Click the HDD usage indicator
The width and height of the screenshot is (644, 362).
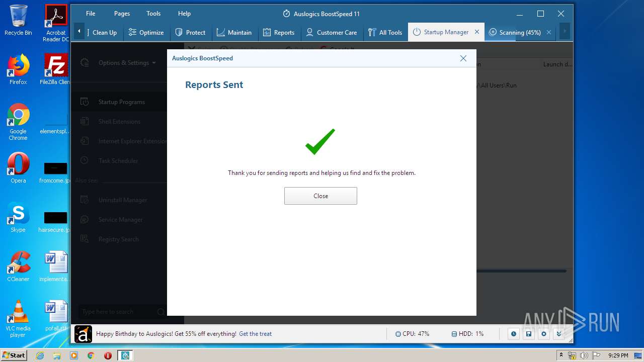click(467, 334)
